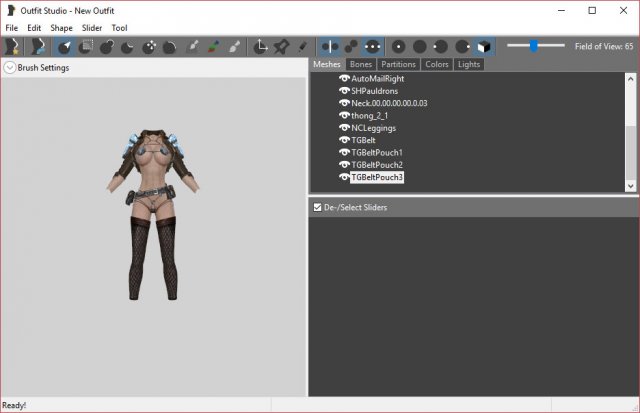Open the Slider menu
Viewport: 640px width, 413px height.
[x=92, y=28]
